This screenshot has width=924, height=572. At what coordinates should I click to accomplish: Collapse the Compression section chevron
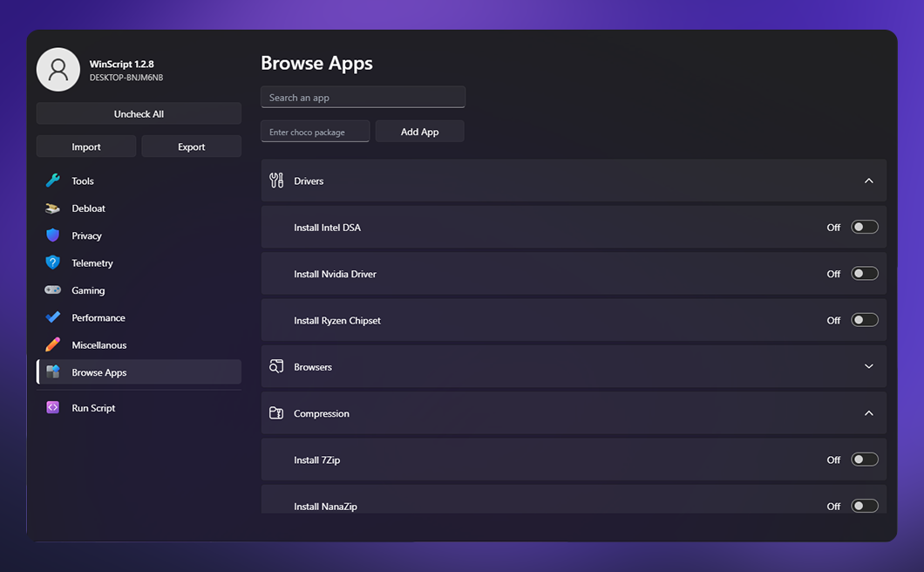[868, 413]
